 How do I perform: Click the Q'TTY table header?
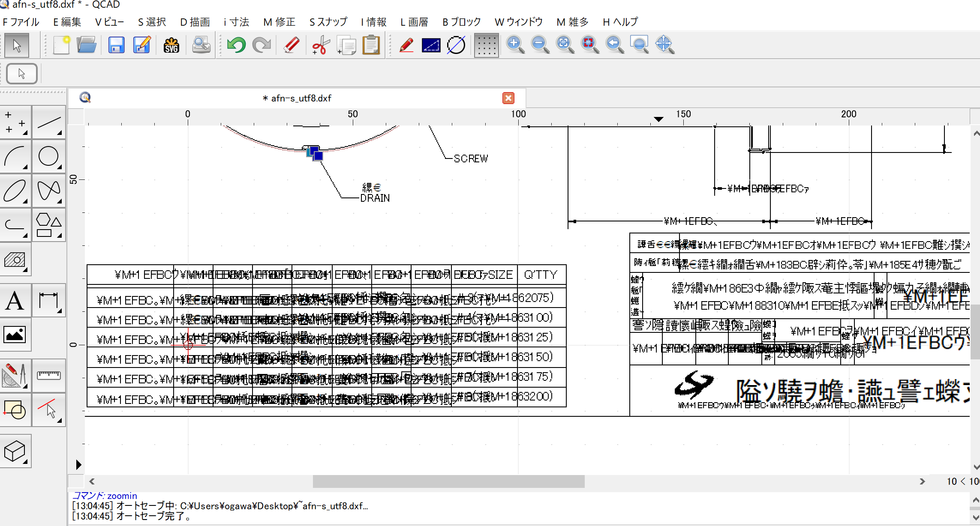coord(541,275)
